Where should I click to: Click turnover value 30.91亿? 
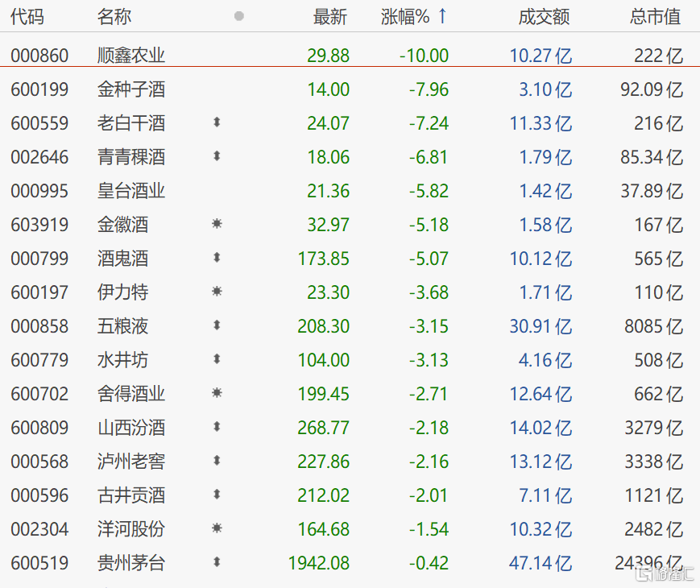pyautogui.click(x=541, y=327)
